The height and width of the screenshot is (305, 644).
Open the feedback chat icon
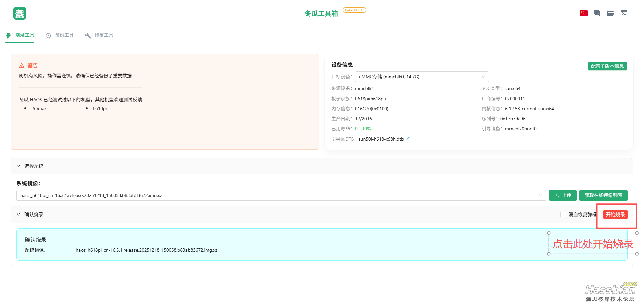[597, 13]
